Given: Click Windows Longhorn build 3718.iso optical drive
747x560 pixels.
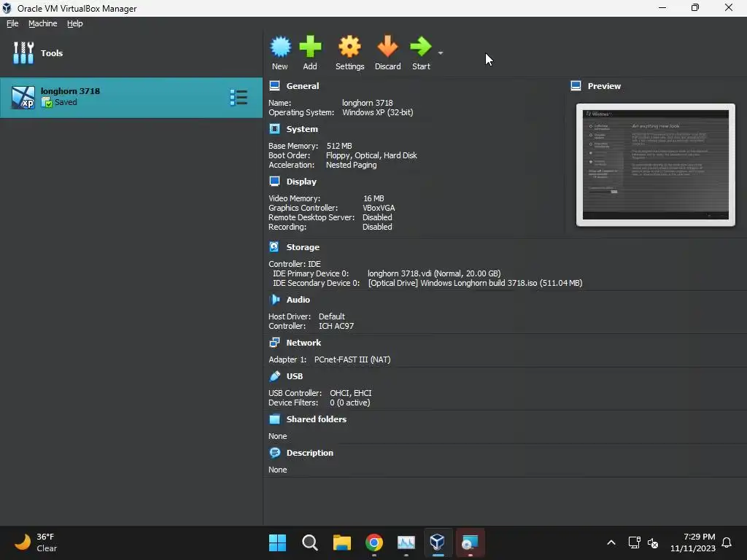Looking at the screenshot, I should (475, 283).
